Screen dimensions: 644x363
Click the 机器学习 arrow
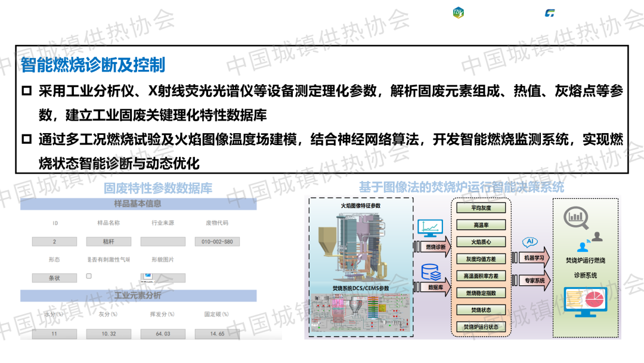(x=533, y=258)
